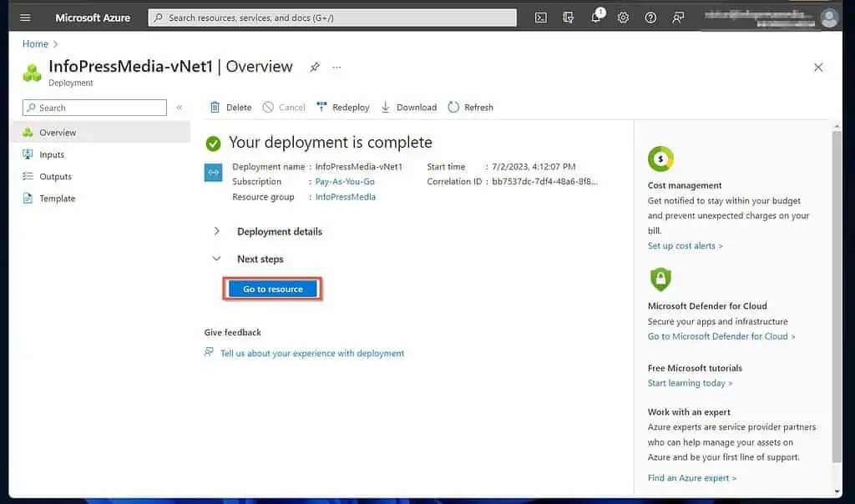Screen dimensions: 855x504
Task: Click the global search resources field
Action: click(x=332, y=18)
